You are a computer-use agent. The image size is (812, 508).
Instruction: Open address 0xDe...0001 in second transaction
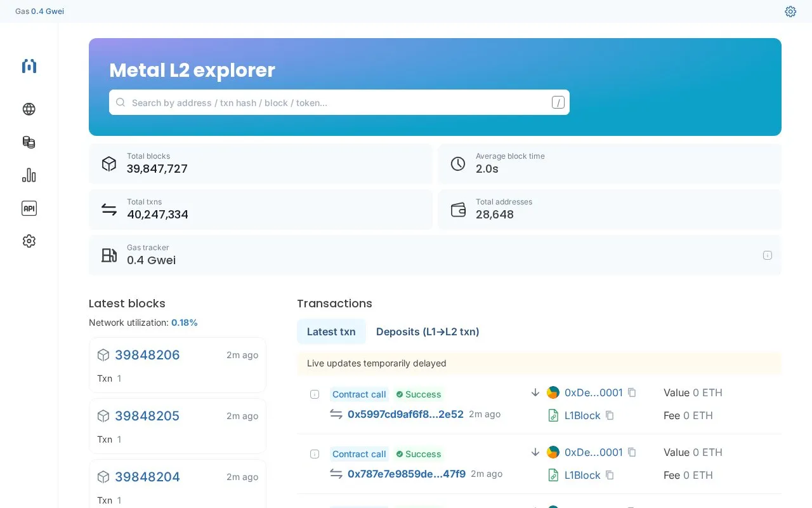click(593, 452)
